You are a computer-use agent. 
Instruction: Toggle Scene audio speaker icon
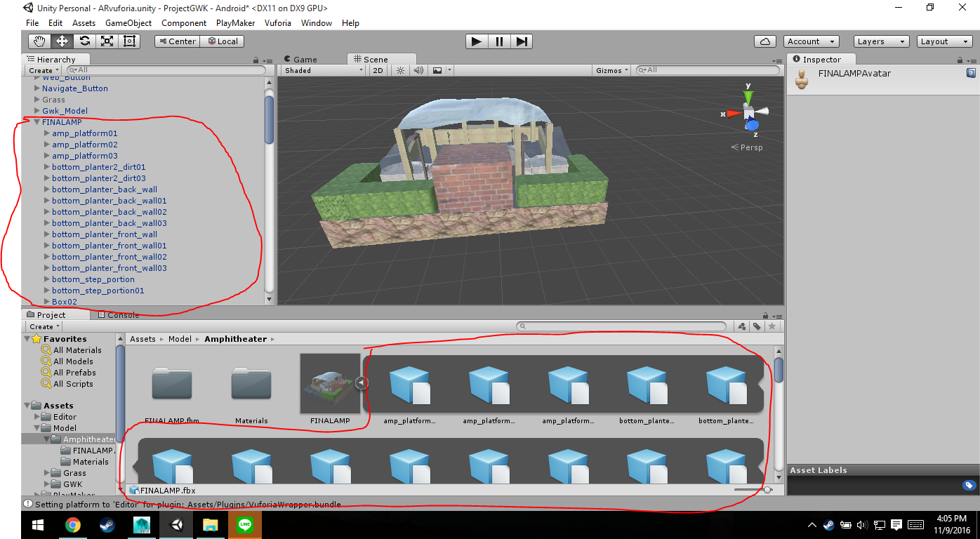[418, 70]
